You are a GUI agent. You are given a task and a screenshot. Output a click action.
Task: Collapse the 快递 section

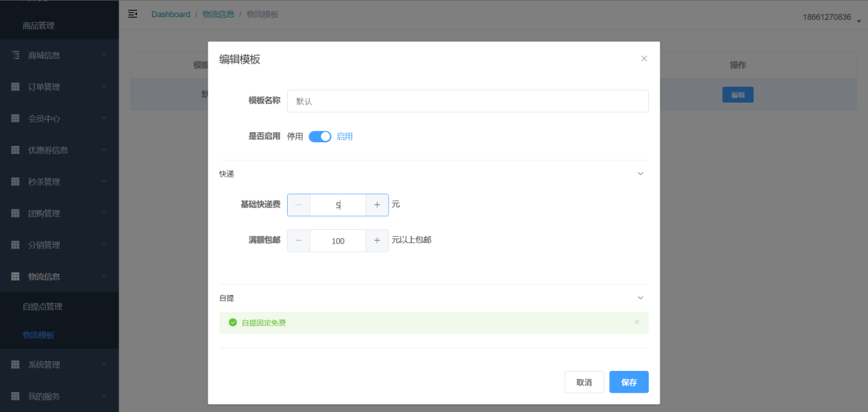coord(641,174)
